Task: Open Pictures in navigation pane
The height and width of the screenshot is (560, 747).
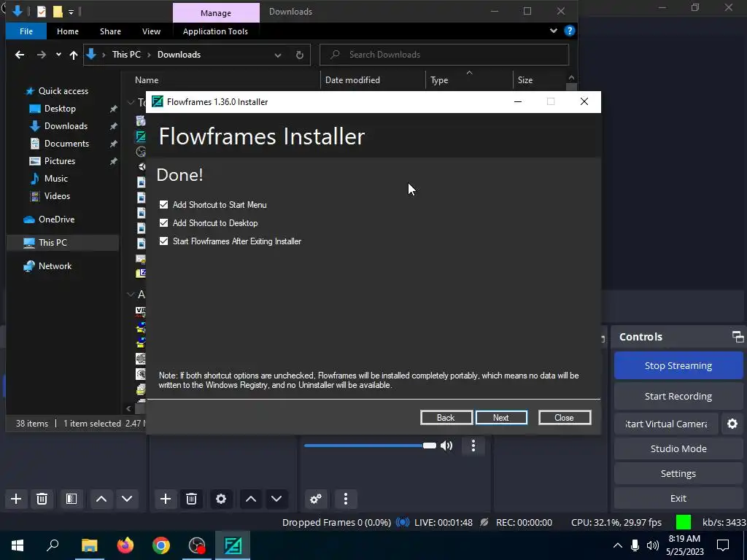Action: (x=60, y=161)
